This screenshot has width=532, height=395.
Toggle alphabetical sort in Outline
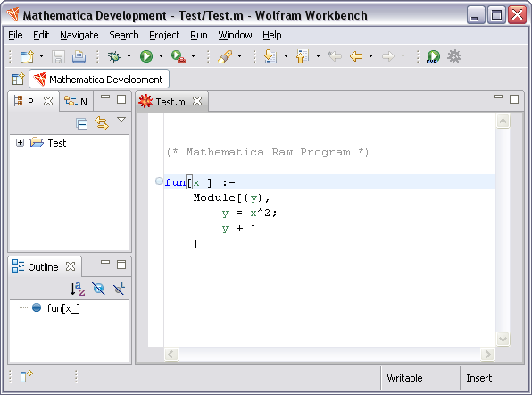point(78,289)
